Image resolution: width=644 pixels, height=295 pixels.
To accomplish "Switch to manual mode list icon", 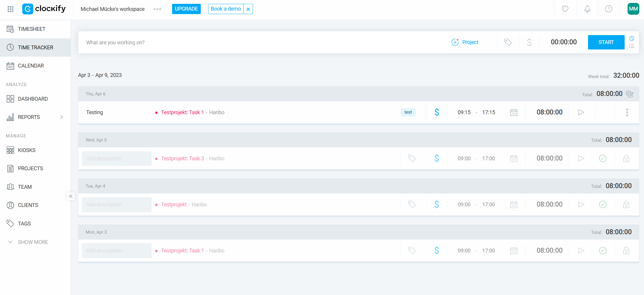I will (x=632, y=46).
